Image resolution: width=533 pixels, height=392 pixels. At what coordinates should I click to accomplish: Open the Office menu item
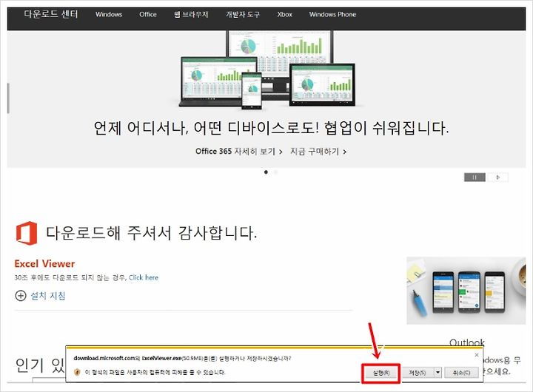coord(148,14)
